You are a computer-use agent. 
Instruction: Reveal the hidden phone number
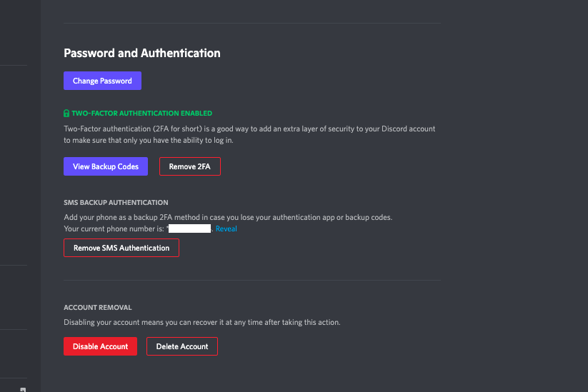pyautogui.click(x=226, y=228)
